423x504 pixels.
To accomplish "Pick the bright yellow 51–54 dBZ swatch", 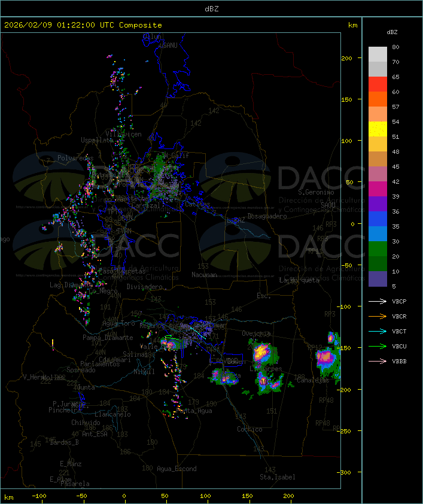I will [x=378, y=129].
